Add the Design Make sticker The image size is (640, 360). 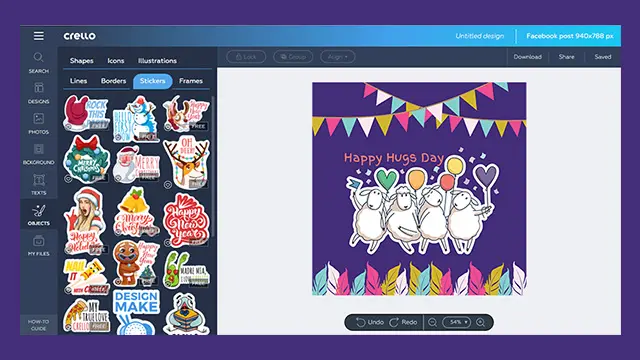(136, 312)
